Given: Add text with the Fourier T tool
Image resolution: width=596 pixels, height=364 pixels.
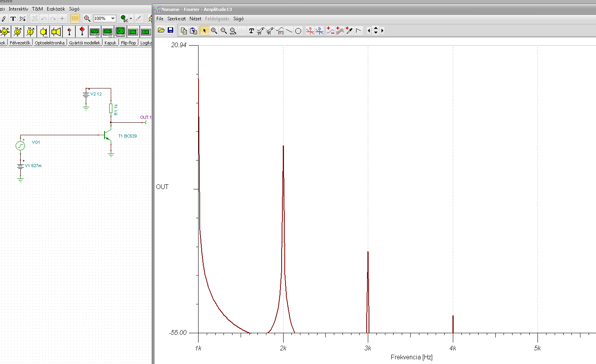Looking at the screenshot, I should pos(252,31).
